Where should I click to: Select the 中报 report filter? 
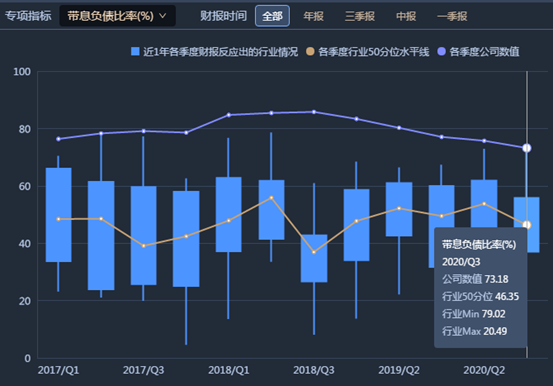click(x=406, y=16)
